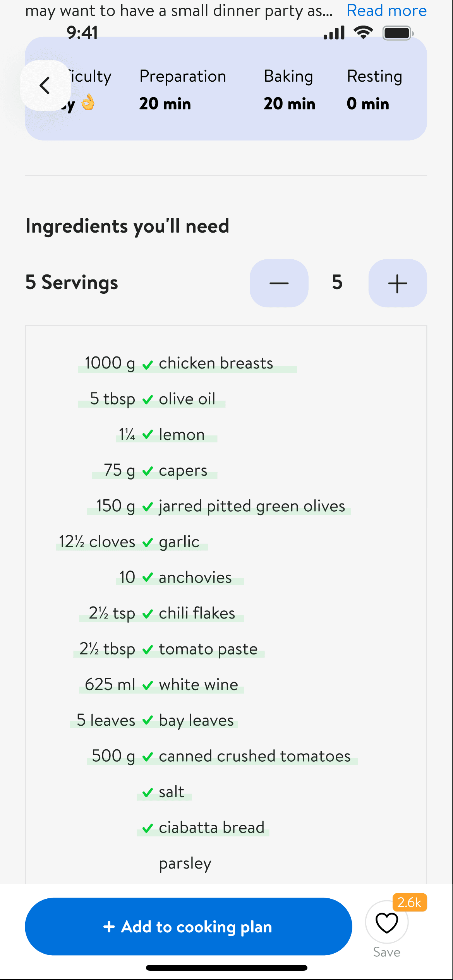Toggle the lemon checkmark
Screen dimensions: 453x980
click(x=148, y=435)
